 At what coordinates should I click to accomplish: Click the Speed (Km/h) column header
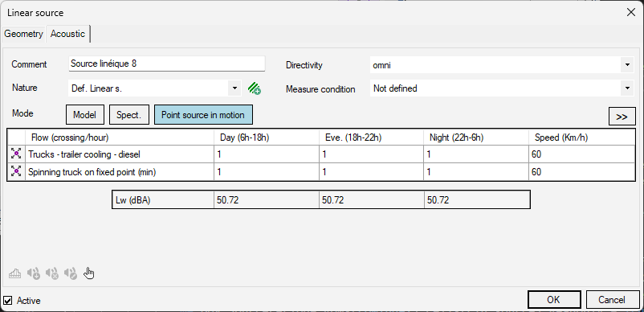pyautogui.click(x=582, y=138)
